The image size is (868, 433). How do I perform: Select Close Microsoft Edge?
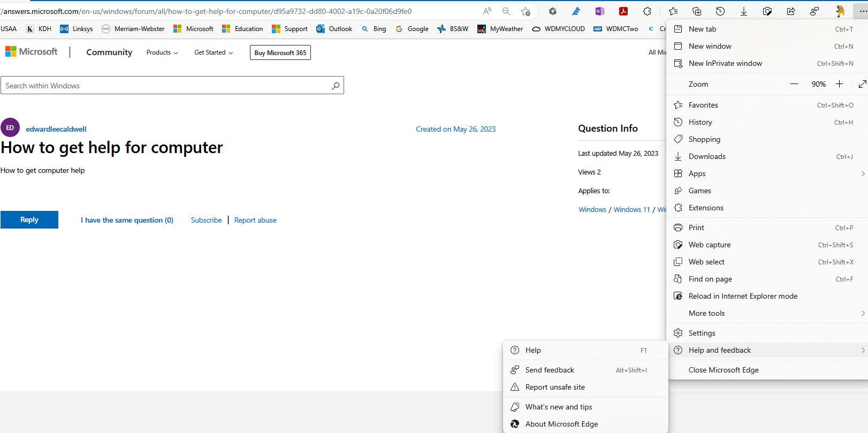767,370
